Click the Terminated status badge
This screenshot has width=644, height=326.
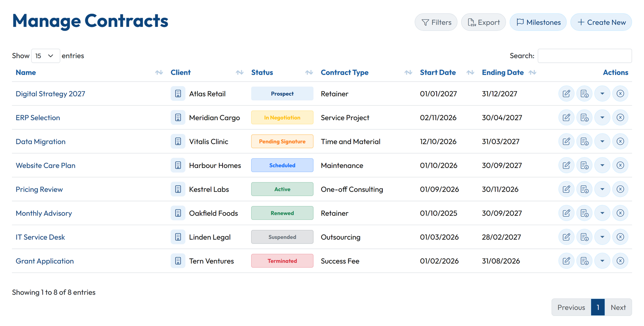pyautogui.click(x=282, y=261)
